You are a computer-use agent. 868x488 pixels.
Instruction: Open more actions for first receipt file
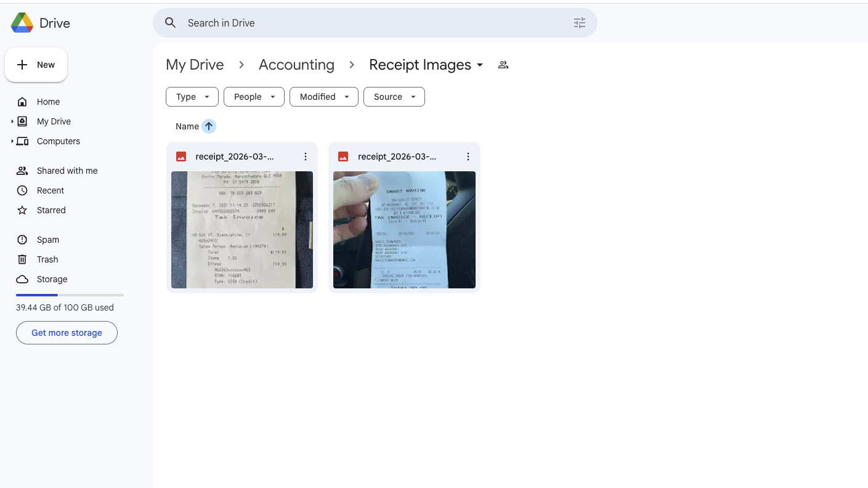(x=305, y=157)
